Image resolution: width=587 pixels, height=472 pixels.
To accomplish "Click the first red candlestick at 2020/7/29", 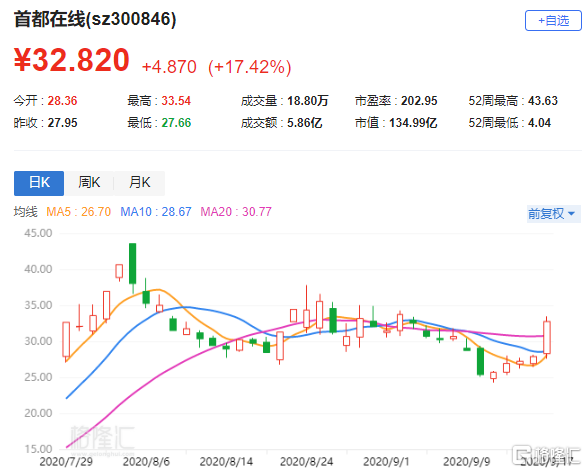I will [66, 339].
